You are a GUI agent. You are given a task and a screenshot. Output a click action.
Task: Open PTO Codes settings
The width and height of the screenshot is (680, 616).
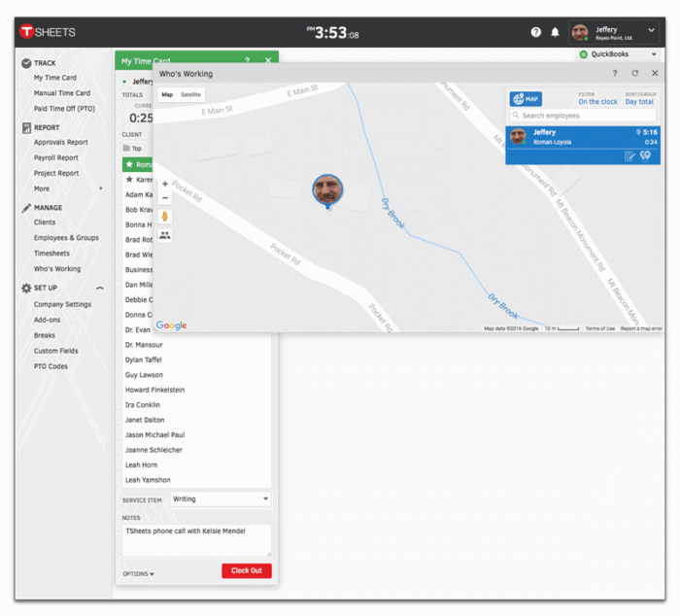click(x=51, y=366)
